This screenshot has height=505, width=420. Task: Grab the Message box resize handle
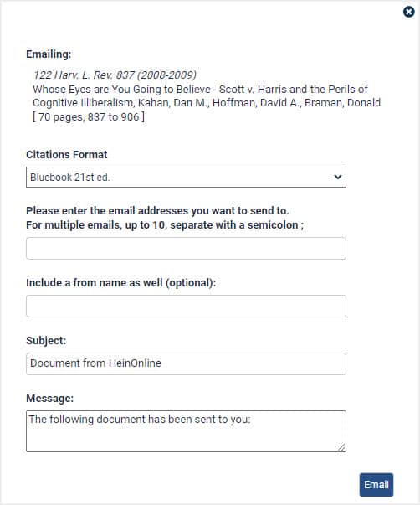tap(341, 447)
